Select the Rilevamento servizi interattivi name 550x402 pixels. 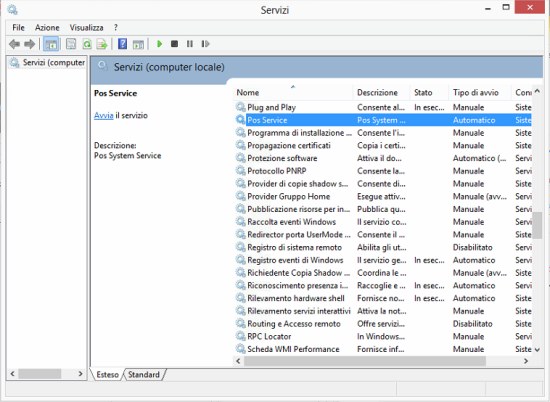[299, 311]
